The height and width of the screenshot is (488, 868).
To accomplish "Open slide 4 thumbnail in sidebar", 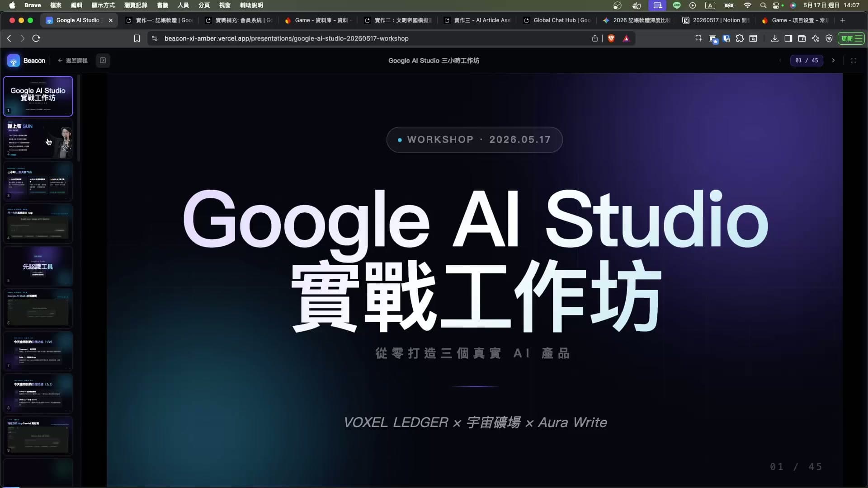I will click(x=38, y=224).
